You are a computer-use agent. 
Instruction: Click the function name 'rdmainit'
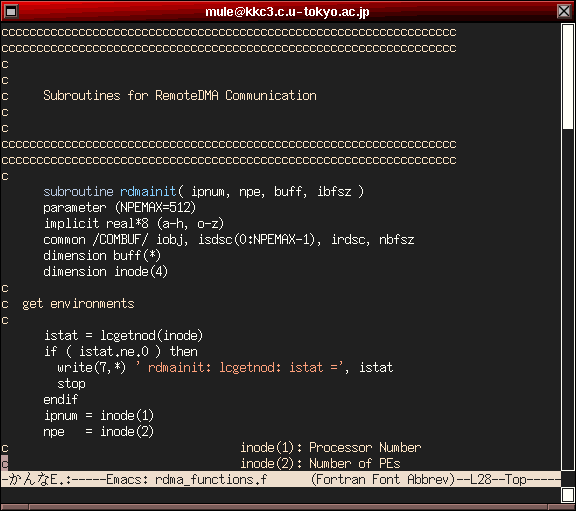(x=148, y=191)
